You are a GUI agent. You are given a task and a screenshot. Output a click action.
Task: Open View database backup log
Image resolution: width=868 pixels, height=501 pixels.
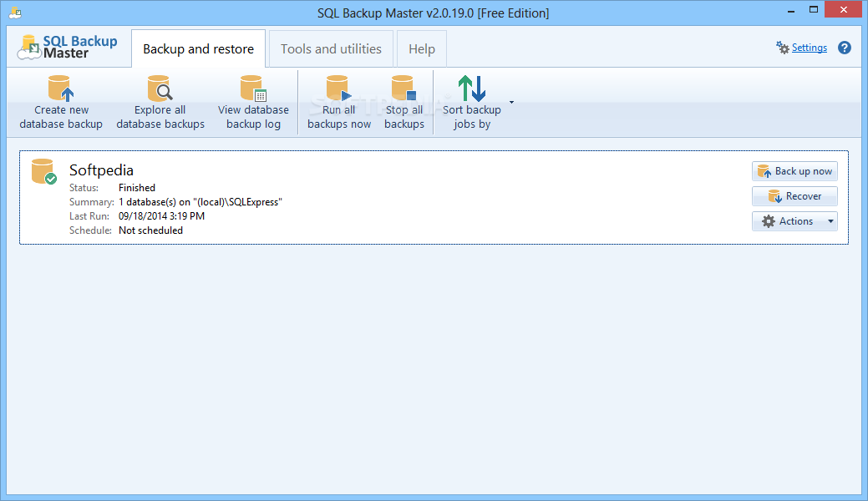click(x=253, y=103)
